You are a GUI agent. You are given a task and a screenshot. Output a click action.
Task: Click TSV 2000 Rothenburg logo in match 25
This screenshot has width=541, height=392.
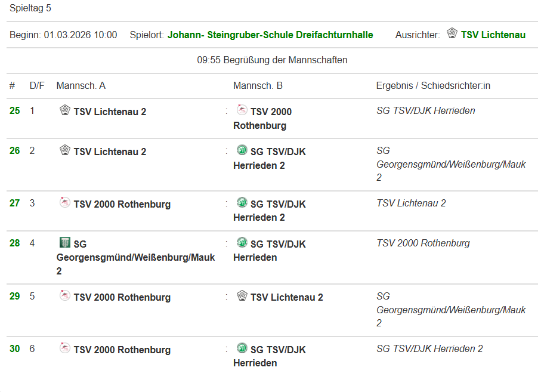[x=242, y=110]
